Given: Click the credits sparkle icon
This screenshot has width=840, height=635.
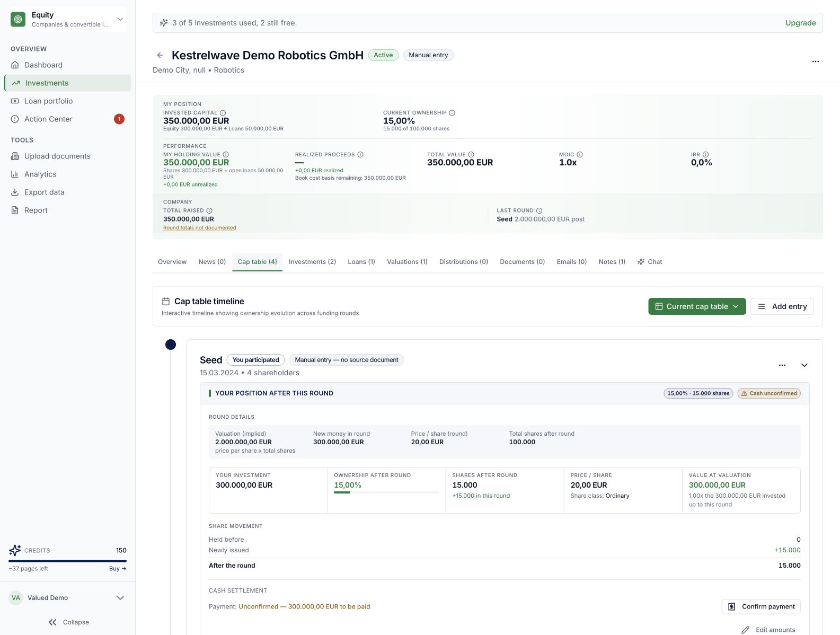Looking at the screenshot, I should pyautogui.click(x=15, y=550).
